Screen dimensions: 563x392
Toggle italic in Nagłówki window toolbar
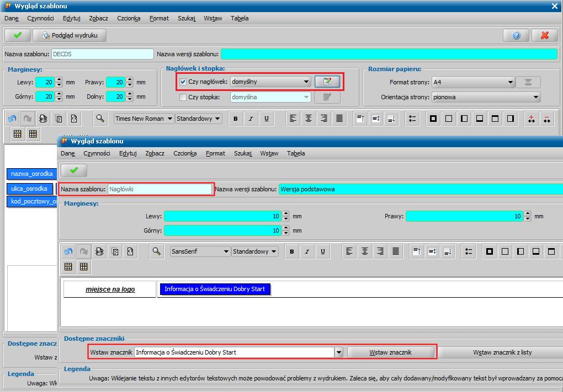[307, 251]
